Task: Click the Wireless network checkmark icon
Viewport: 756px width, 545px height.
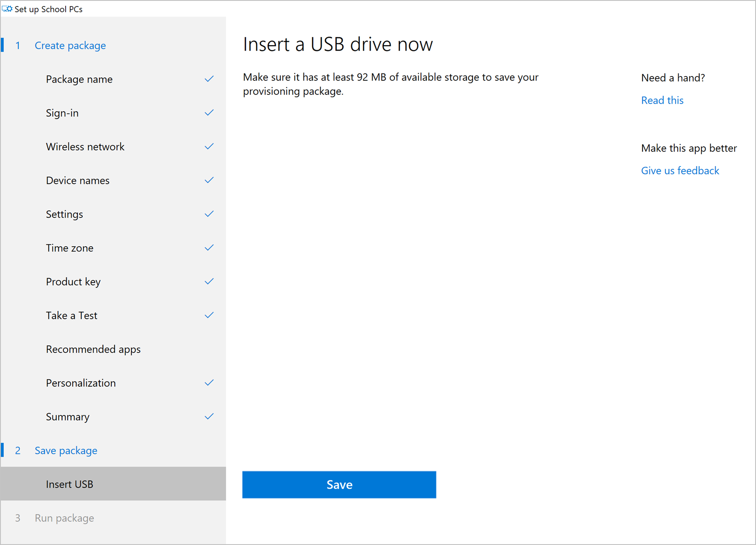Action: (x=209, y=146)
